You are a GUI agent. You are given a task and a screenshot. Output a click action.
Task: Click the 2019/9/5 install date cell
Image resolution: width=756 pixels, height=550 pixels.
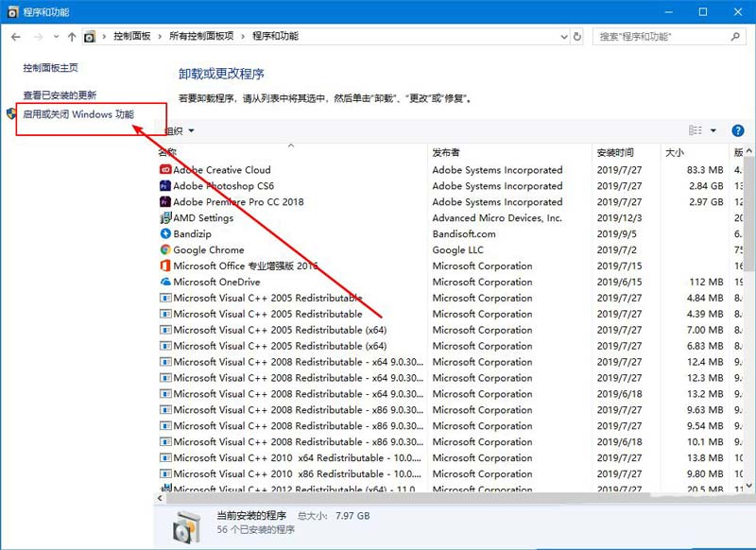617,233
